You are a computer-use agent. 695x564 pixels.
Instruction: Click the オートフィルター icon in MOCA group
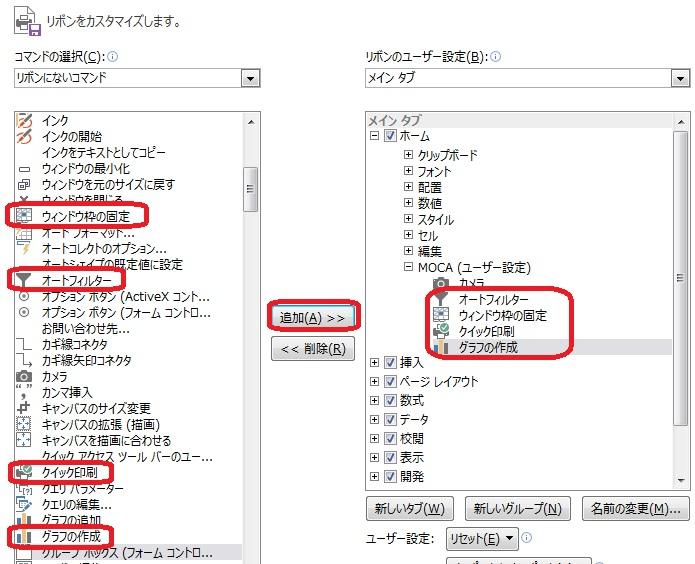pos(441,299)
